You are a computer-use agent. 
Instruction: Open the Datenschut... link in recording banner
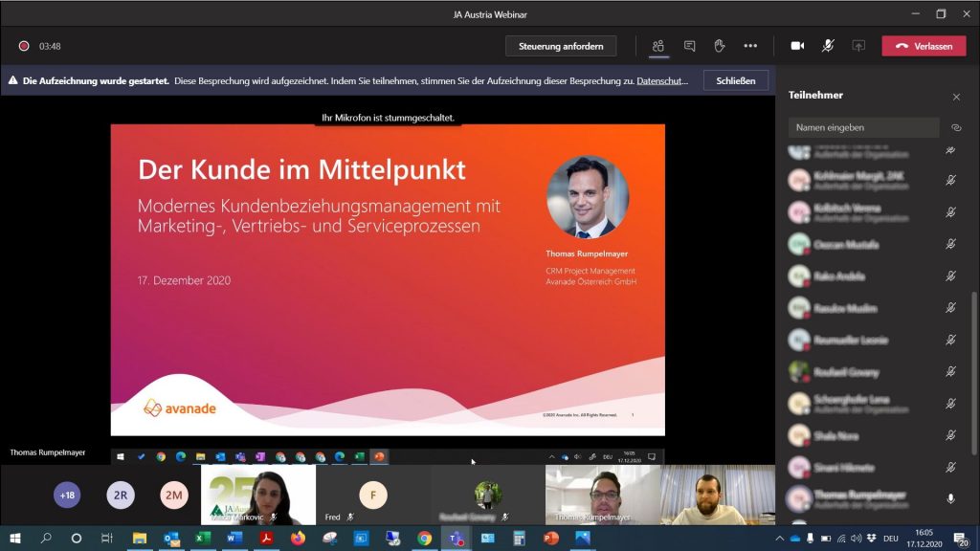(662, 81)
